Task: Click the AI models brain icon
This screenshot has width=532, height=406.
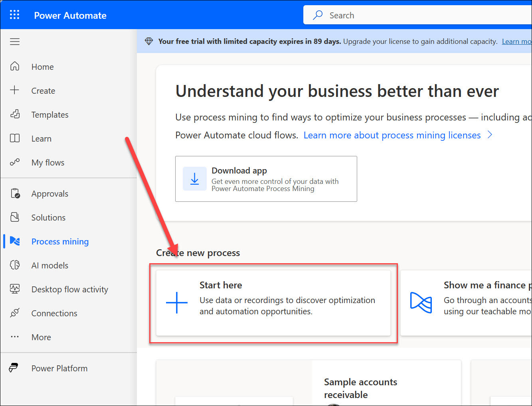Action: click(x=15, y=265)
